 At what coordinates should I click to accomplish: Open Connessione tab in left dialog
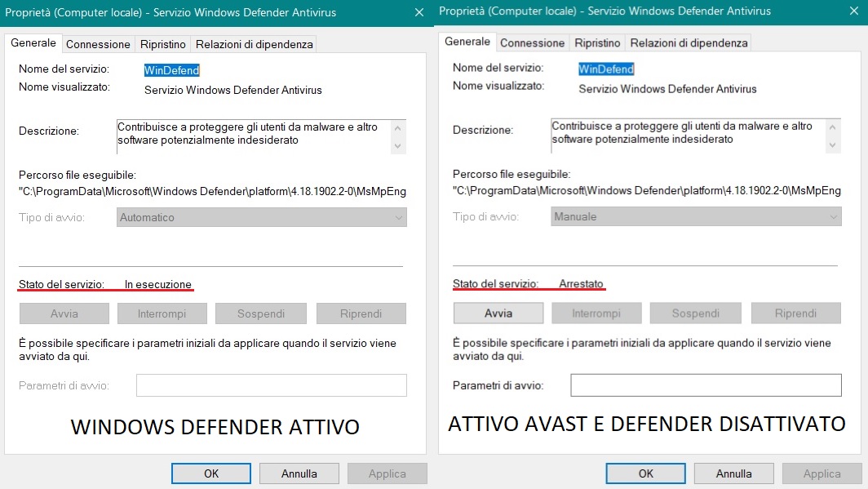(98, 44)
